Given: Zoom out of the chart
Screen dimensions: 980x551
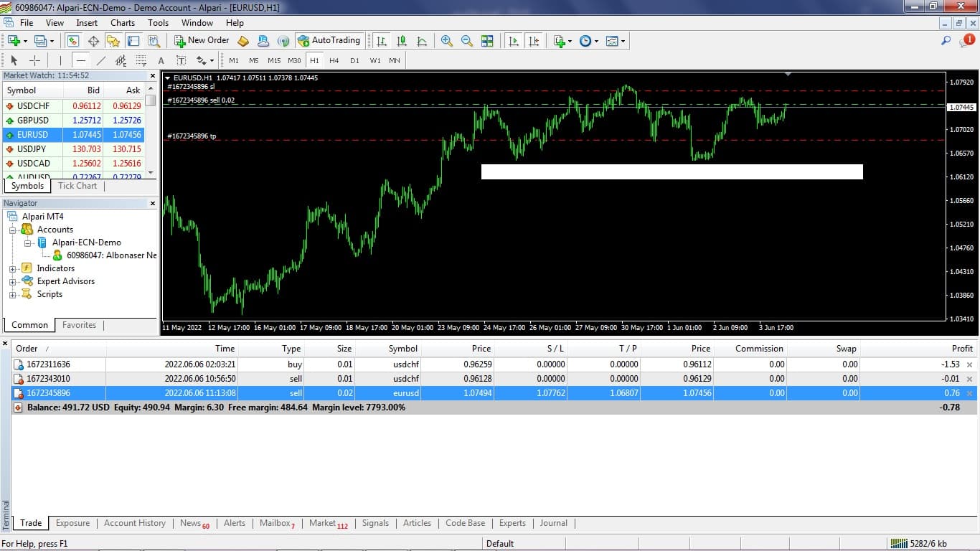Looking at the screenshot, I should [467, 41].
